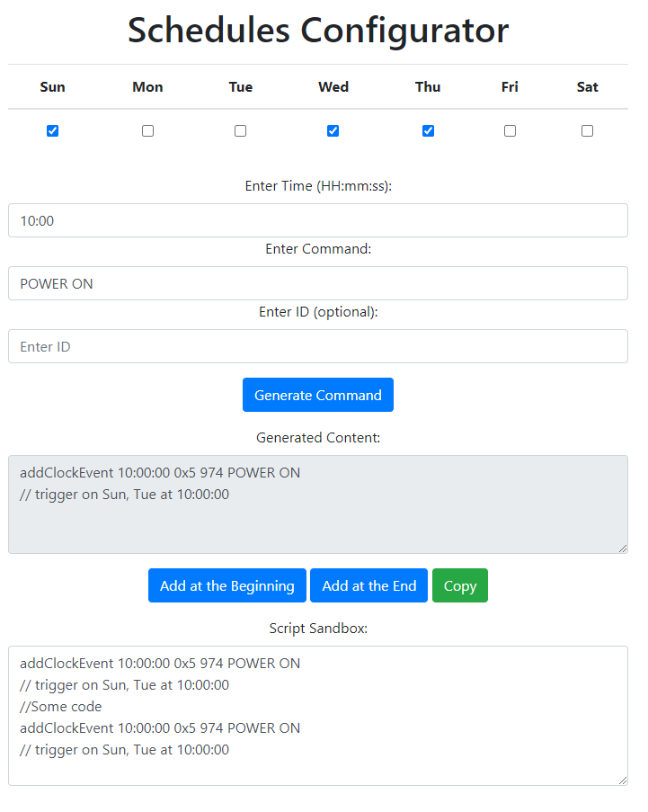This screenshot has width=648, height=812.
Task: Copy the generated command
Action: [x=459, y=585]
